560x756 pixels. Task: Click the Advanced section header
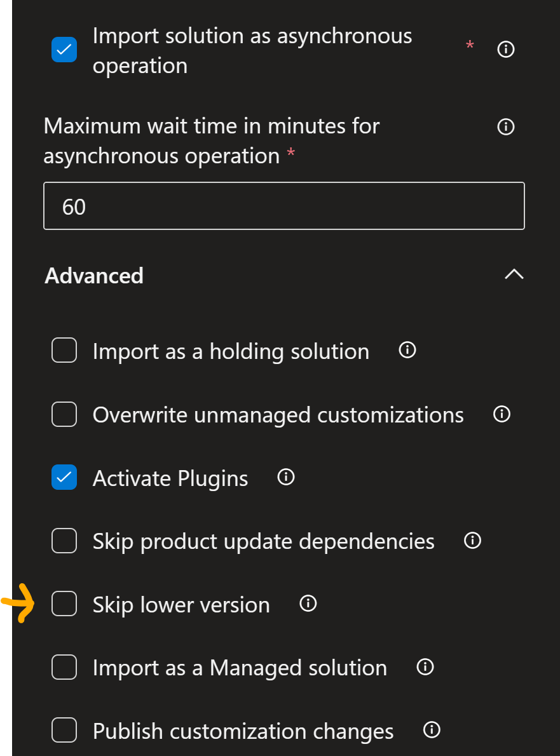click(93, 276)
